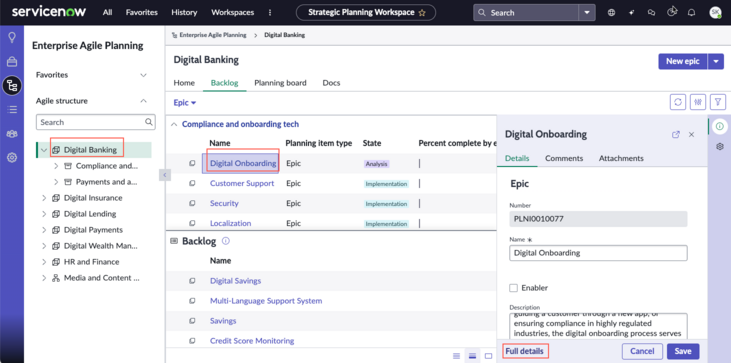Favorite the Strategic Planning Workspace star
The width and height of the screenshot is (731, 363).
[422, 13]
